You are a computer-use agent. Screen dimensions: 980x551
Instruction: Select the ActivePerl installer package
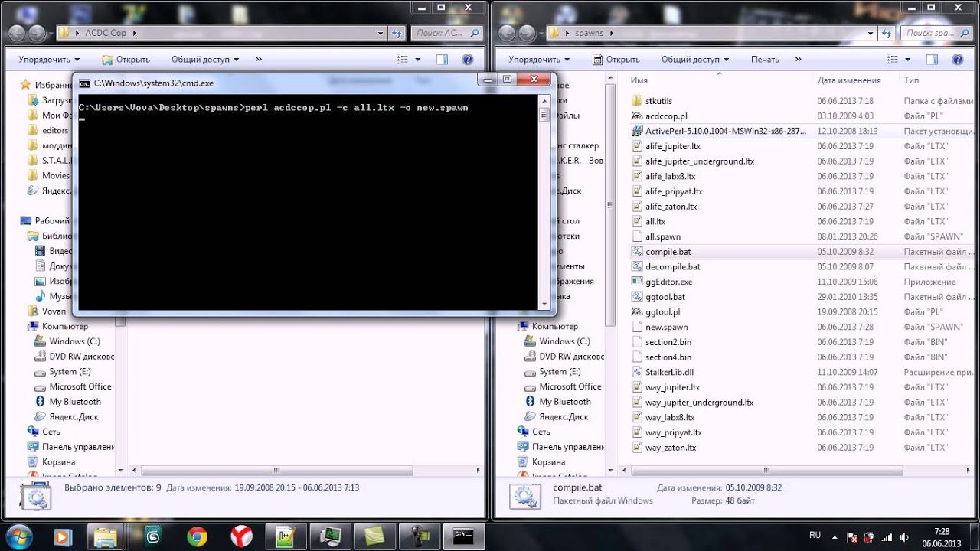[725, 131]
